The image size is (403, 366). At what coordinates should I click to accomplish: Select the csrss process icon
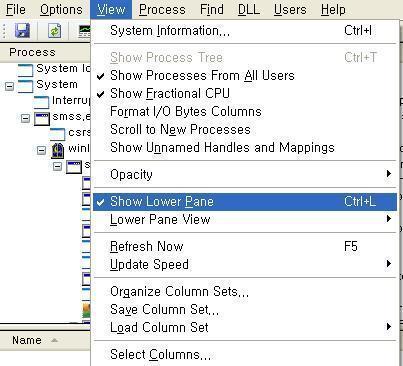[57, 134]
